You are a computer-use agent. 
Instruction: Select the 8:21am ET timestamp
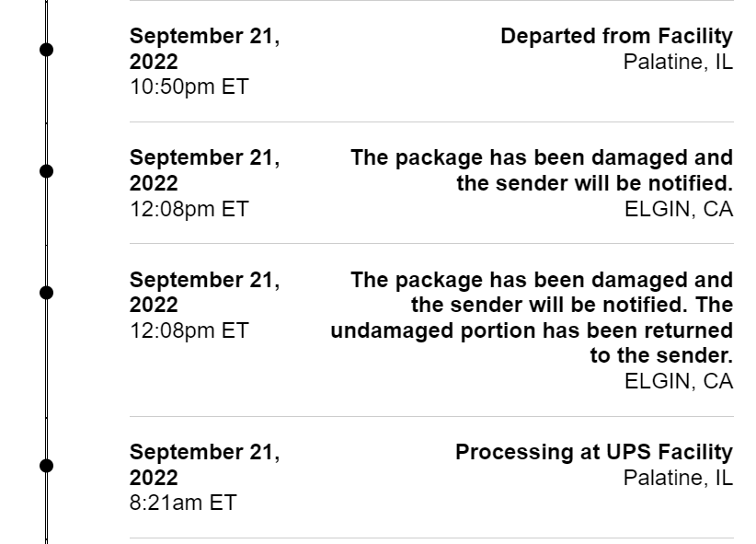pos(183,503)
